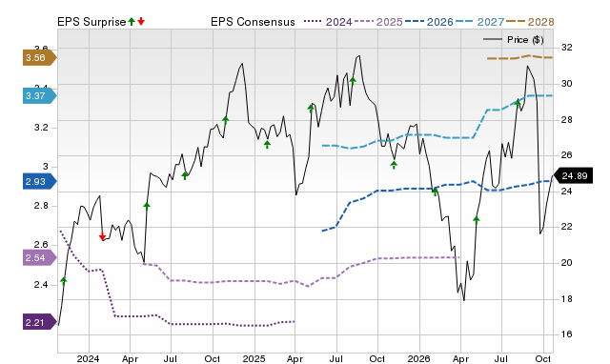Toggle the 2025 consensus series in the legend

(x=378, y=22)
